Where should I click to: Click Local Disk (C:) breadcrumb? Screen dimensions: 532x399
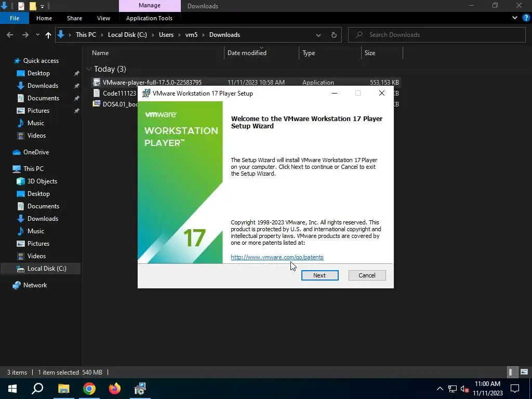point(127,35)
